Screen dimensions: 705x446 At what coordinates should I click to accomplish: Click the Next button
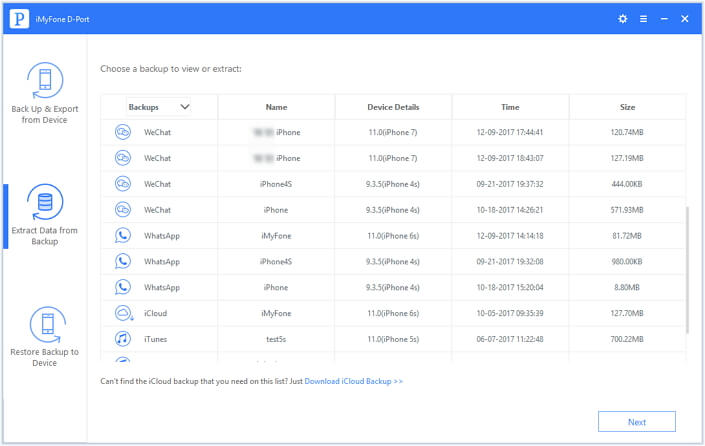point(637,422)
